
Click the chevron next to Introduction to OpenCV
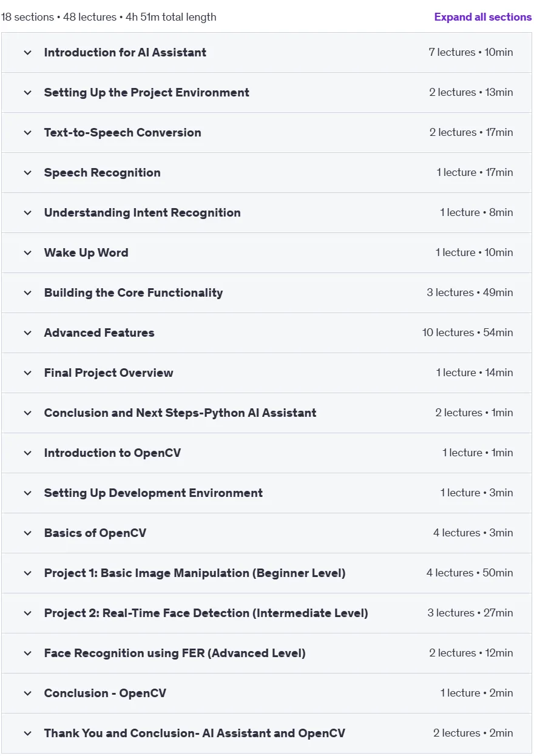click(x=27, y=453)
